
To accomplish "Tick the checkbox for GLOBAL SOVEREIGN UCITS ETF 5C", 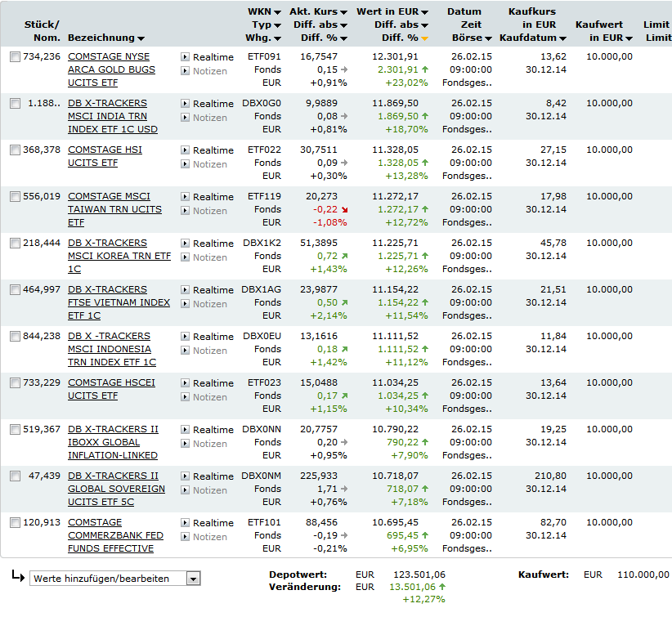I will point(15,476).
